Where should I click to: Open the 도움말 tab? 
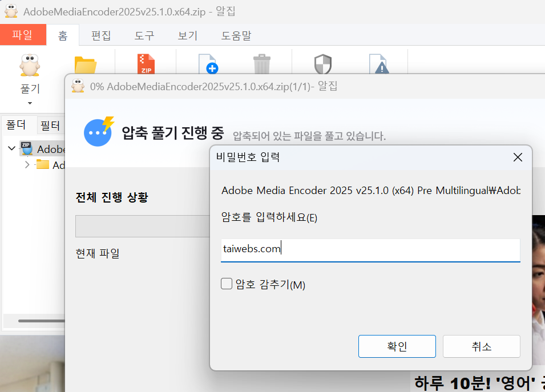coord(236,35)
